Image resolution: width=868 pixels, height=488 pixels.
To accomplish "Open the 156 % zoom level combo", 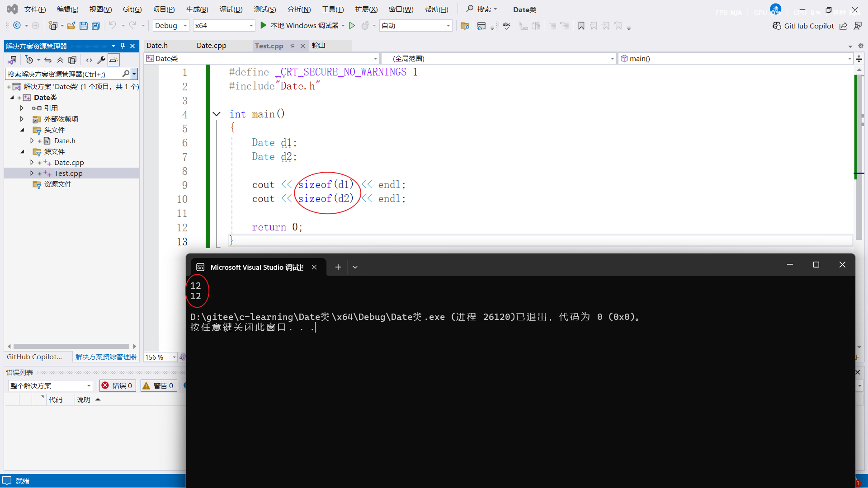I will click(174, 357).
